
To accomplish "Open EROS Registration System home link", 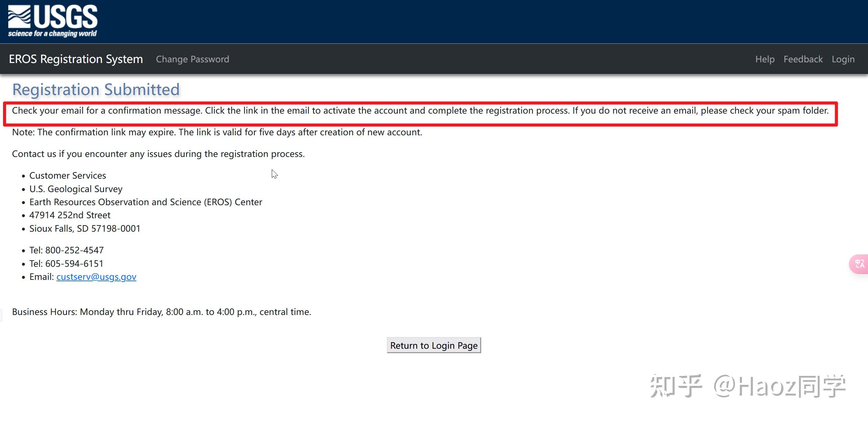I will [x=76, y=59].
